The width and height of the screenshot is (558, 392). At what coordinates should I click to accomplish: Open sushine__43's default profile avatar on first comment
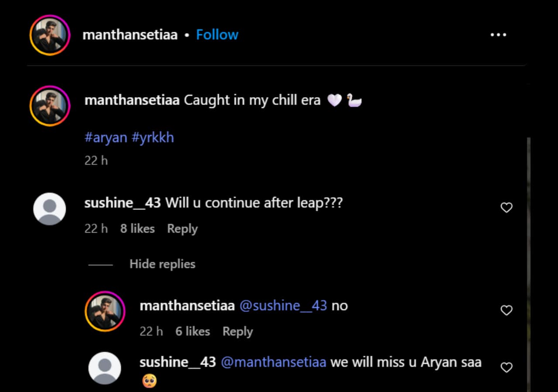tap(50, 209)
